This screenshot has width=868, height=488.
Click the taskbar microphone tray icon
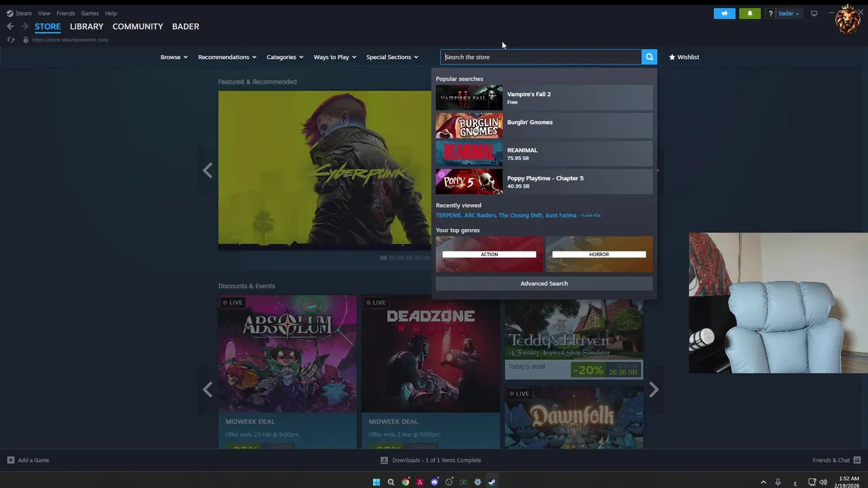coord(778,483)
